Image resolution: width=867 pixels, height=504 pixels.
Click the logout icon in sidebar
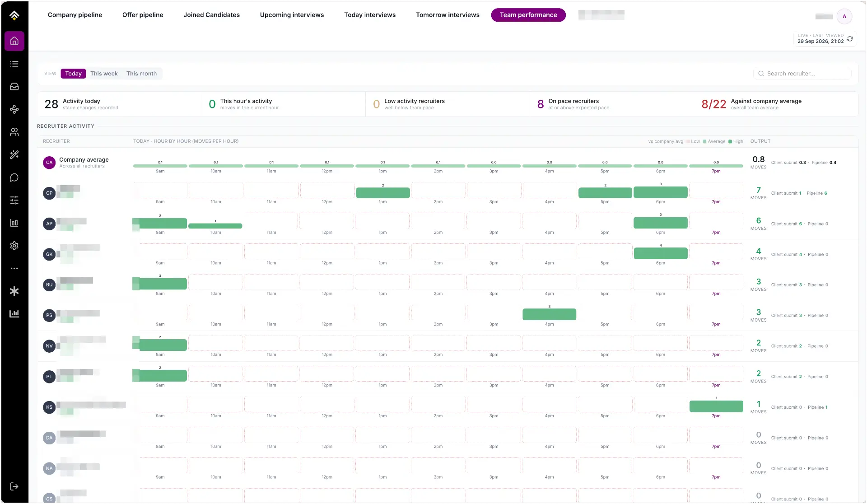point(14,486)
